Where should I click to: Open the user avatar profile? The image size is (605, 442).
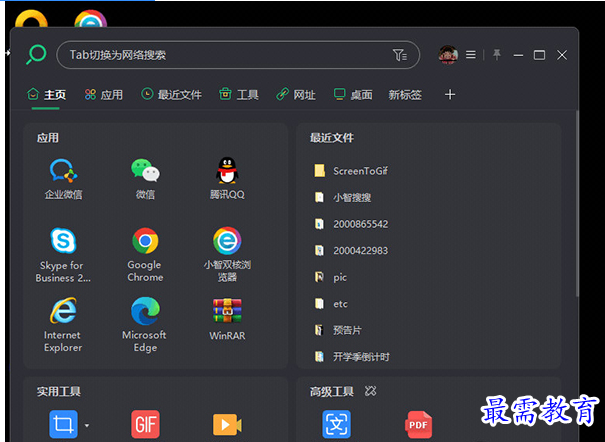point(448,55)
